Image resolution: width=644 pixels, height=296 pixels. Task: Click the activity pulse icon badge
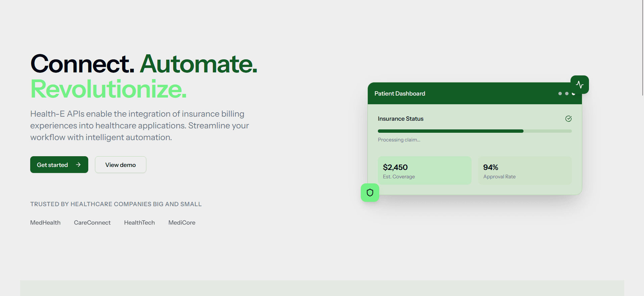click(580, 84)
